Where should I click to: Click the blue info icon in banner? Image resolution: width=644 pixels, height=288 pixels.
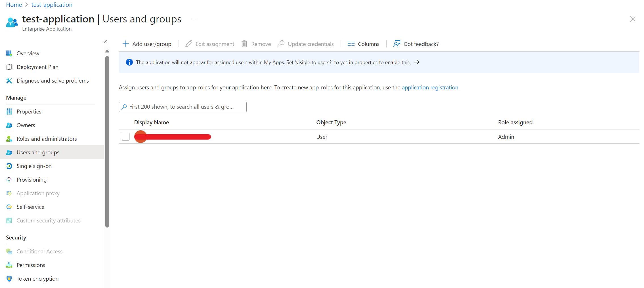(x=129, y=62)
